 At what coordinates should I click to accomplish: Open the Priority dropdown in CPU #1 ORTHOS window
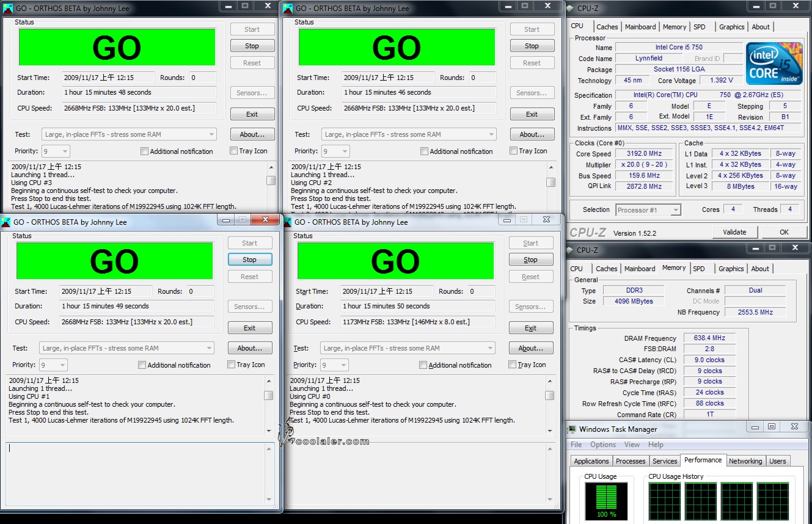(x=53, y=365)
